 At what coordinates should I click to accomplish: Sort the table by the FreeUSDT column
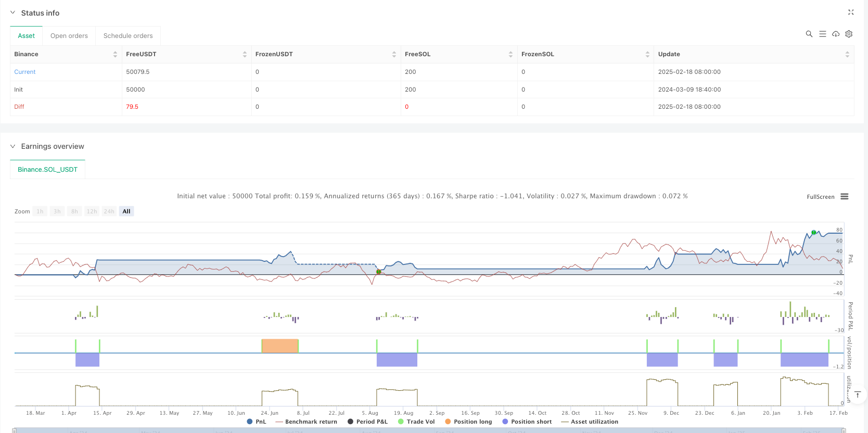tap(245, 54)
